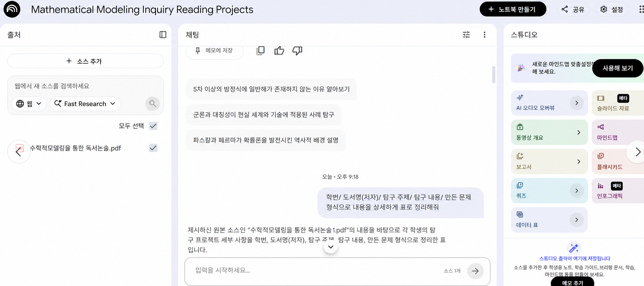Click the 마인드맵 icon

coord(601,127)
